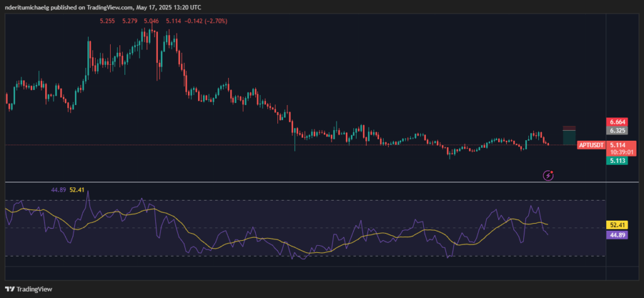Image resolution: width=644 pixels, height=298 pixels.
Task: Select the red 6.664 price tag
Action: coord(616,121)
